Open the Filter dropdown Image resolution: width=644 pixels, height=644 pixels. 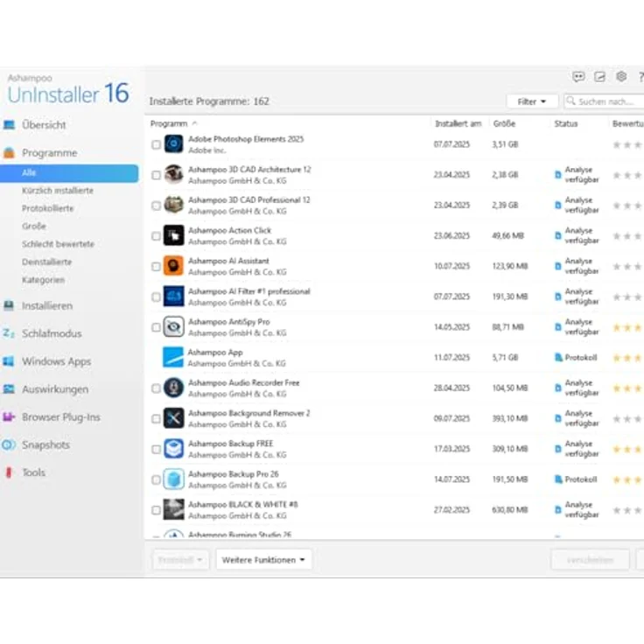(x=532, y=101)
